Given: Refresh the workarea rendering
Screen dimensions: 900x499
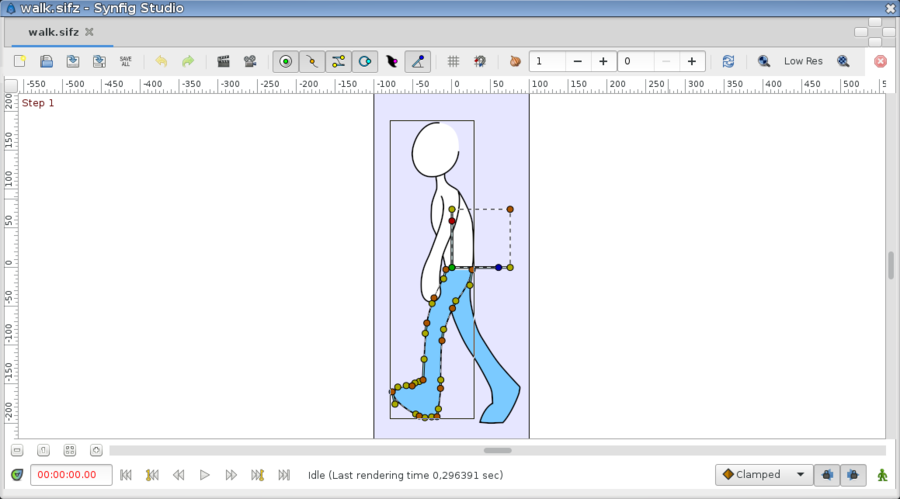Looking at the screenshot, I should click(x=728, y=61).
